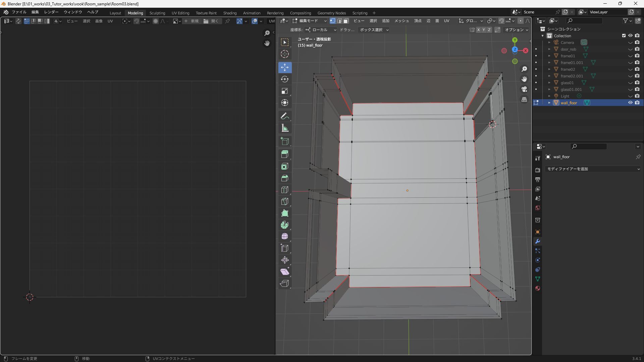Select the Annotate tool
The image size is (644, 362).
point(285,116)
